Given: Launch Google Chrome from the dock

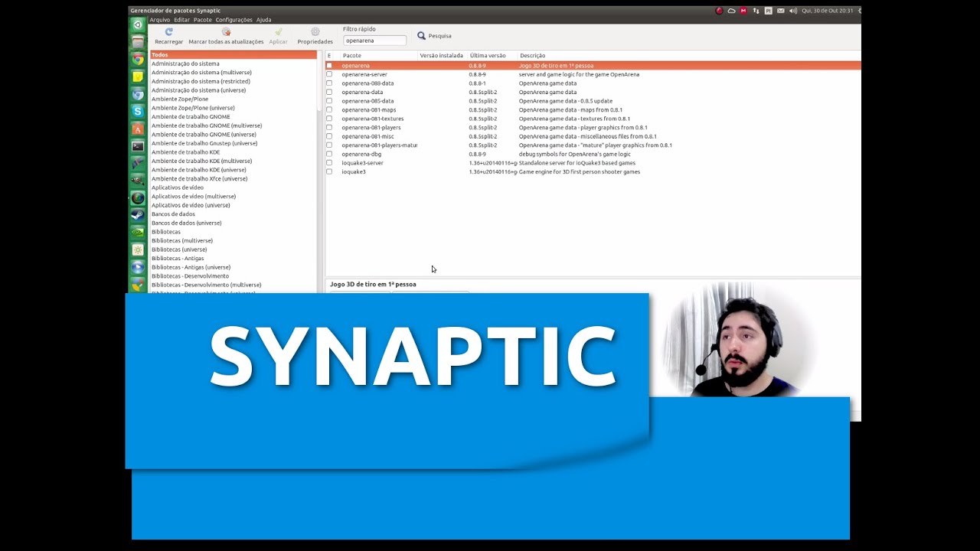Looking at the screenshot, I should [x=138, y=60].
